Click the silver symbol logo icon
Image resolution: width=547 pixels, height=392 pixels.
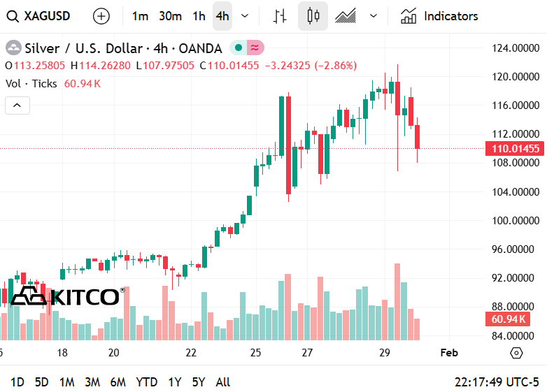pyautogui.click(x=14, y=48)
